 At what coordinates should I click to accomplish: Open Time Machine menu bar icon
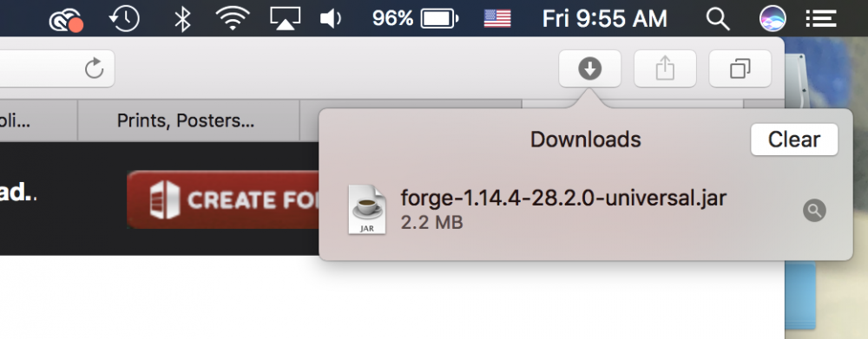(124, 19)
